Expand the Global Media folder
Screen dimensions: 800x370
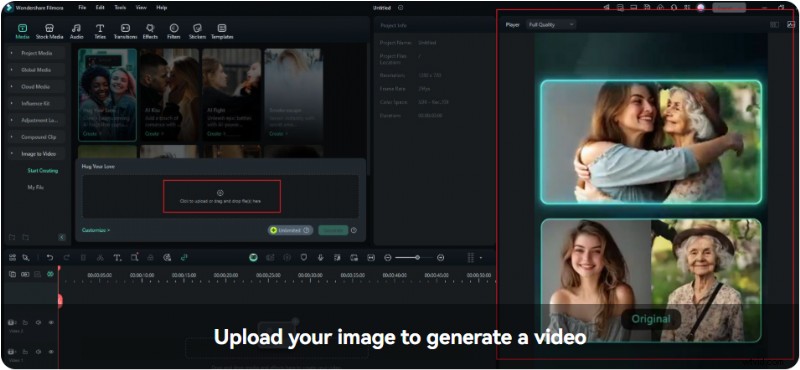pos(36,70)
